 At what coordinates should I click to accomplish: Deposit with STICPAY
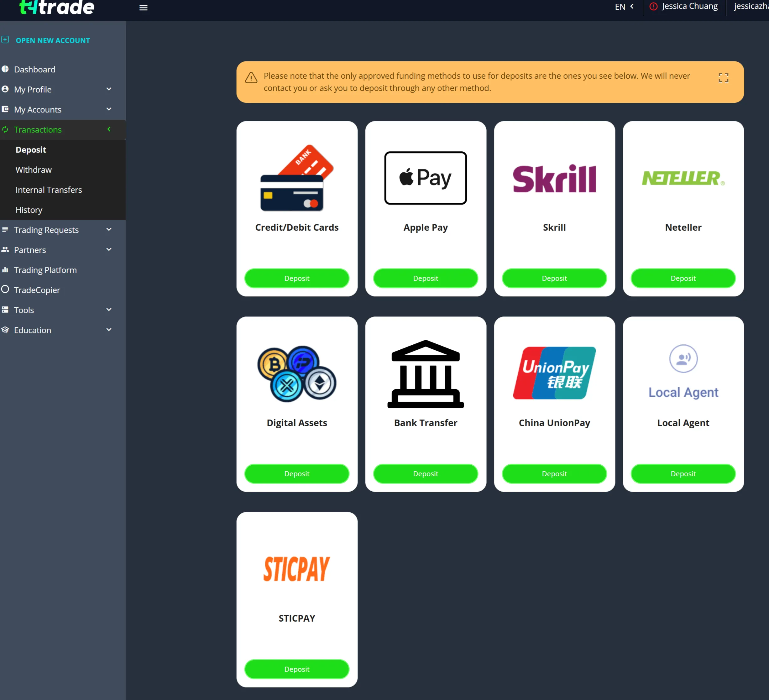tap(297, 669)
